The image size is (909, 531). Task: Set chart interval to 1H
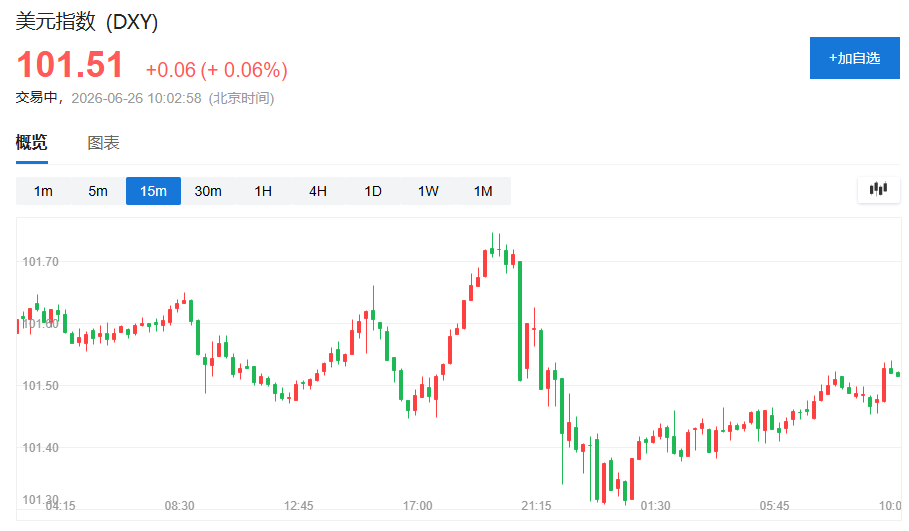coord(263,191)
